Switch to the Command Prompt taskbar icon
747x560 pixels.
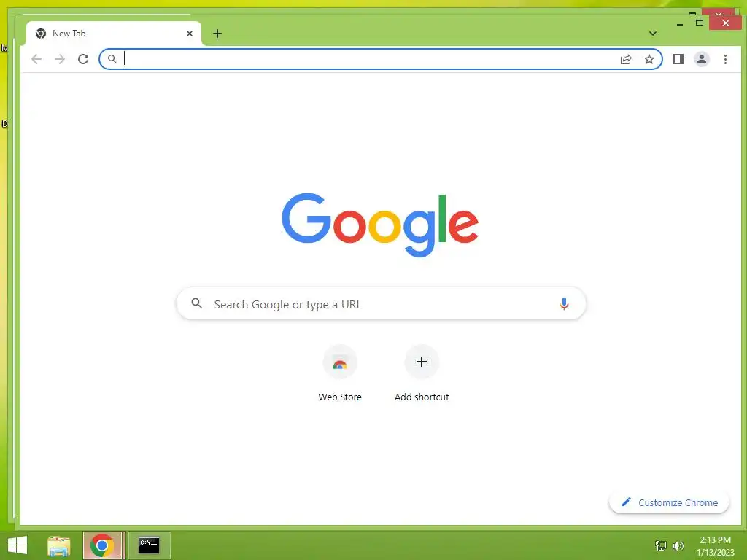click(149, 545)
